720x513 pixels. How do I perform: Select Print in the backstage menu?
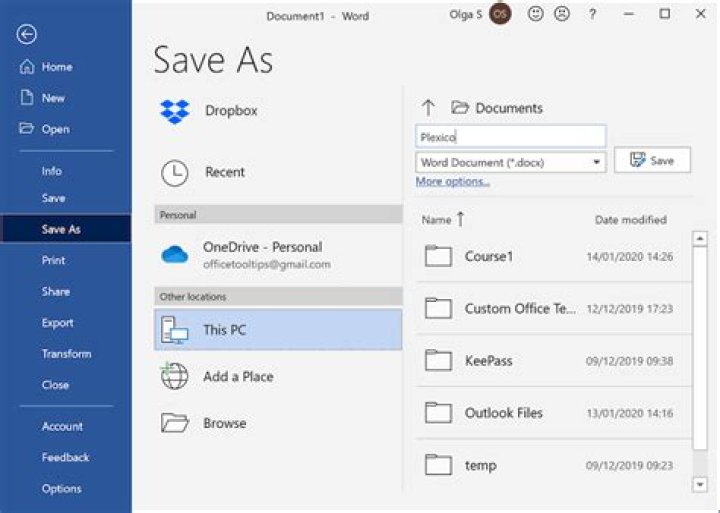[53, 260]
